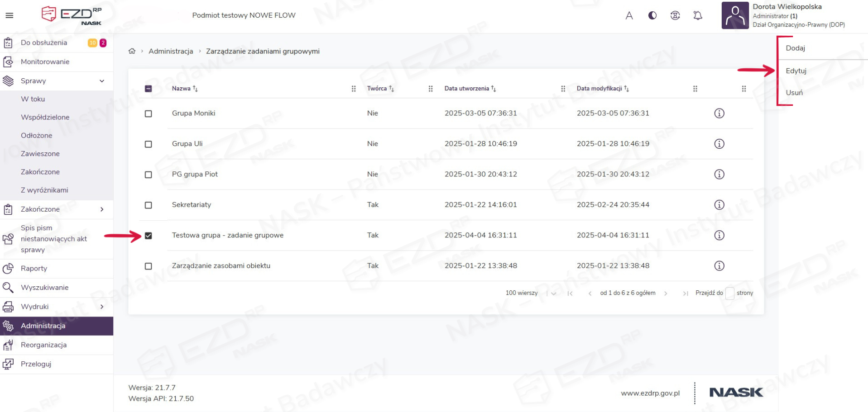Open info icon for Sekretariaty row

(x=719, y=205)
